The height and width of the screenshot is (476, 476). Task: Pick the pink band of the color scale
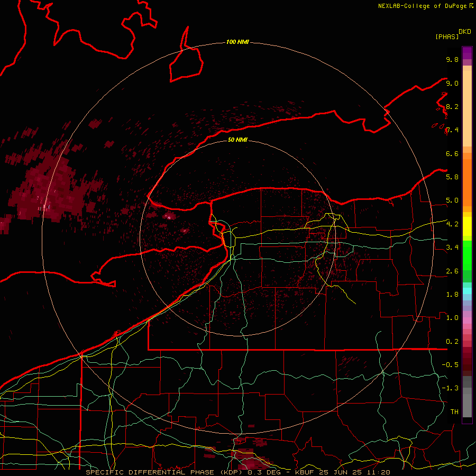click(x=467, y=321)
